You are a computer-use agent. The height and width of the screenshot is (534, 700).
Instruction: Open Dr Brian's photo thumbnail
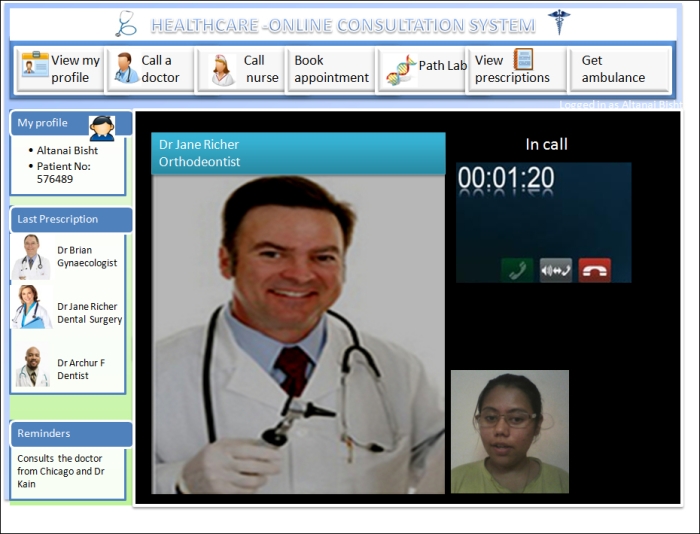pos(31,257)
